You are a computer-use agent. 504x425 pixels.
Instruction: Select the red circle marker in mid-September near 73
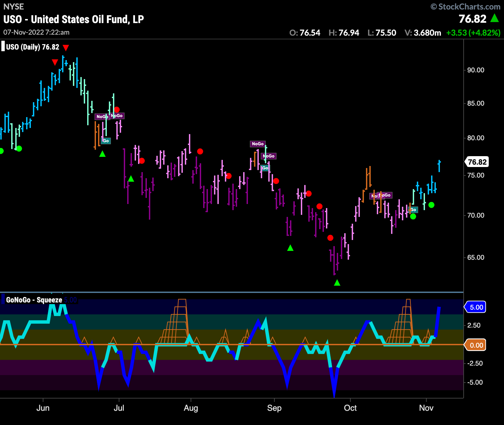pos(309,193)
